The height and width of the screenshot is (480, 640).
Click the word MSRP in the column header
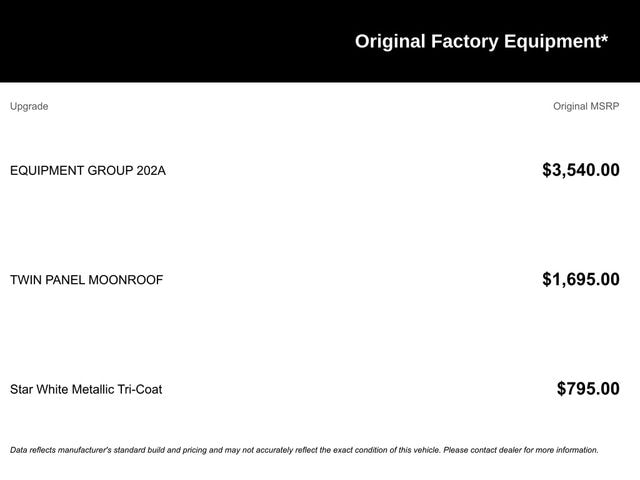tap(604, 106)
